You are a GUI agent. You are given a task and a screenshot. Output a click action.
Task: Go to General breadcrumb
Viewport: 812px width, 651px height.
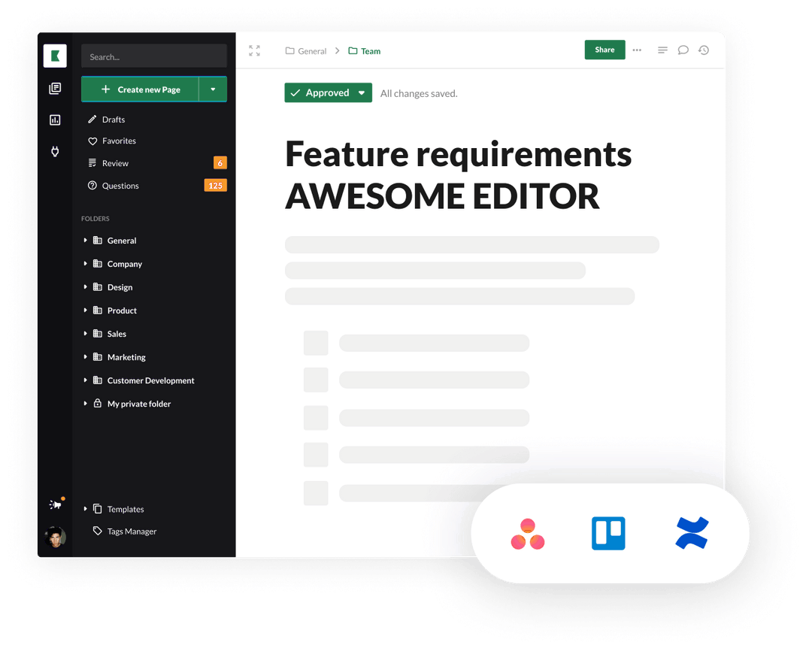point(306,51)
